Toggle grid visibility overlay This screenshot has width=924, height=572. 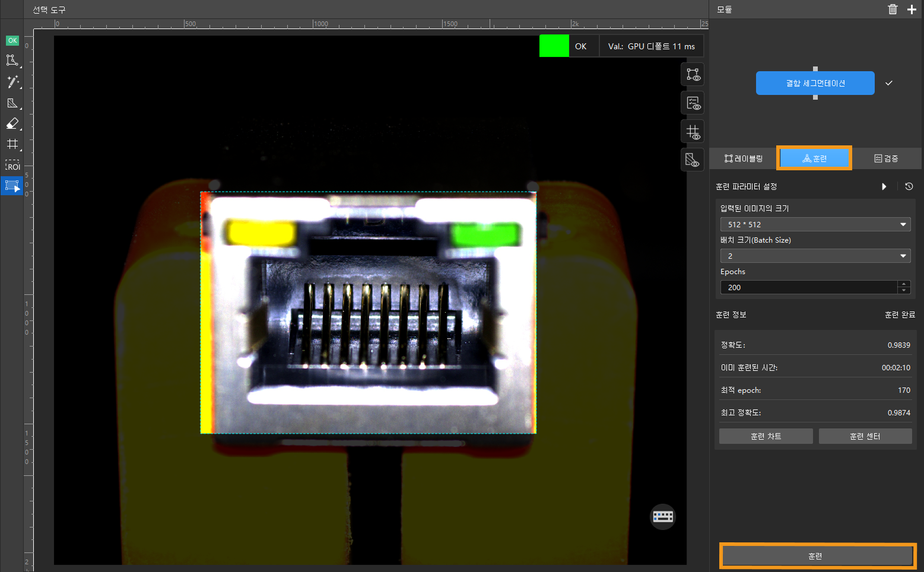[x=693, y=132]
